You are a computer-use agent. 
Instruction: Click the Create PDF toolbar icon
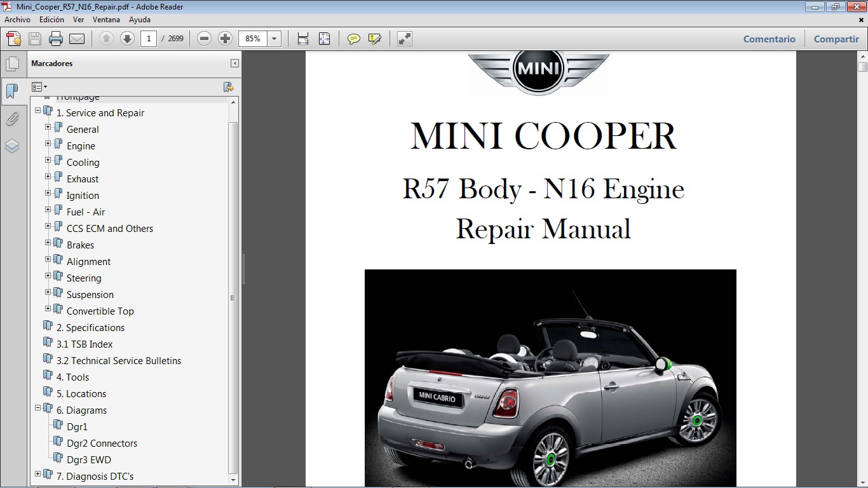(13, 39)
